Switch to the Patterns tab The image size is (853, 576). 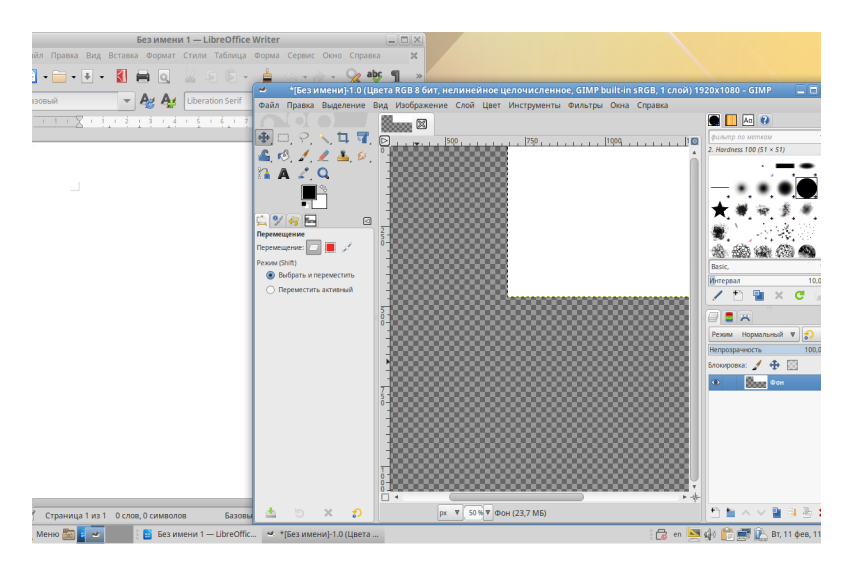click(731, 120)
